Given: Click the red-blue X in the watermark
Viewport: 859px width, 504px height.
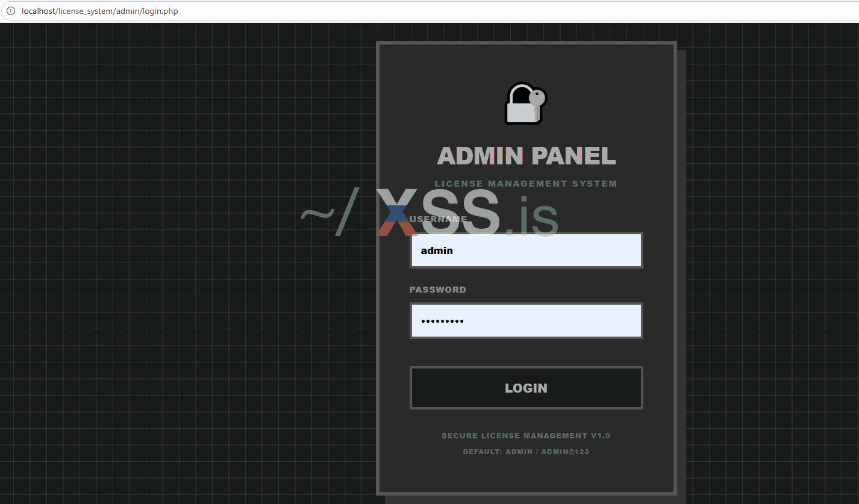Looking at the screenshot, I should [397, 213].
